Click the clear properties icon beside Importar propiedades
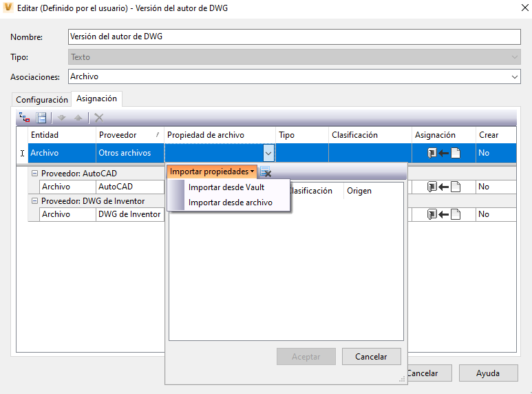 point(266,172)
